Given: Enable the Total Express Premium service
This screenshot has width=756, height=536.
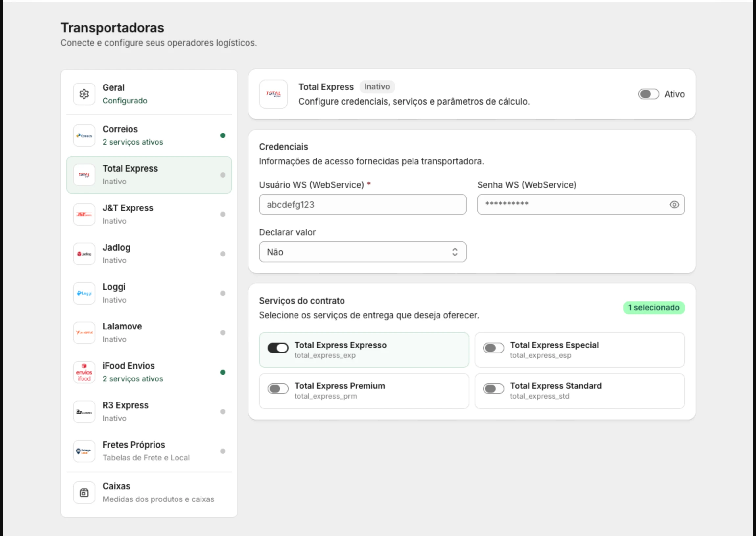Looking at the screenshot, I should pos(278,389).
